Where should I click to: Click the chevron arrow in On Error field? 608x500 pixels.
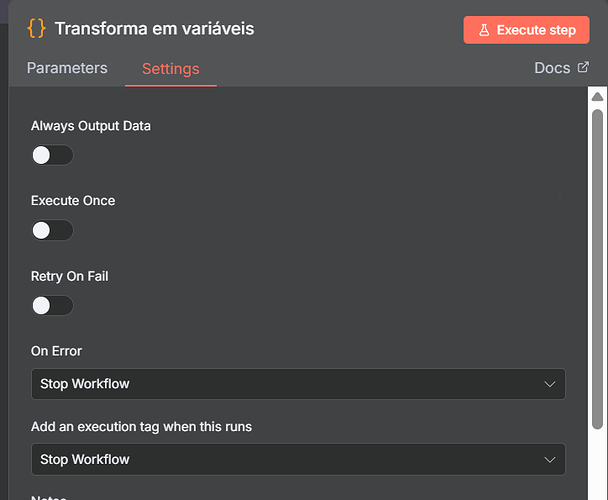(x=549, y=384)
